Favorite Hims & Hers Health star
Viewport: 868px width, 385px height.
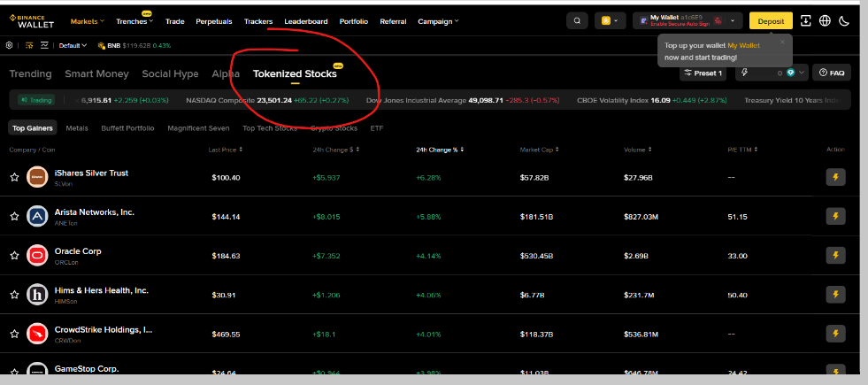pos(14,295)
